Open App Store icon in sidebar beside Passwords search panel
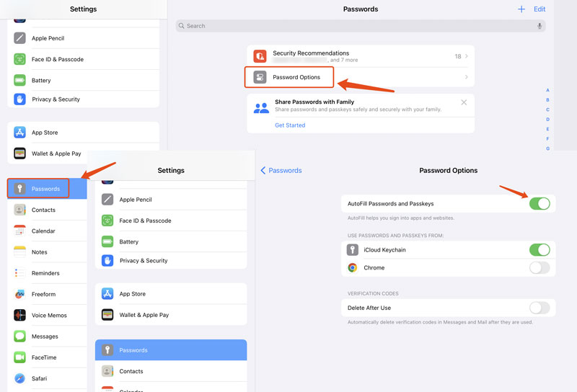The width and height of the screenshot is (577, 392). 20,132
